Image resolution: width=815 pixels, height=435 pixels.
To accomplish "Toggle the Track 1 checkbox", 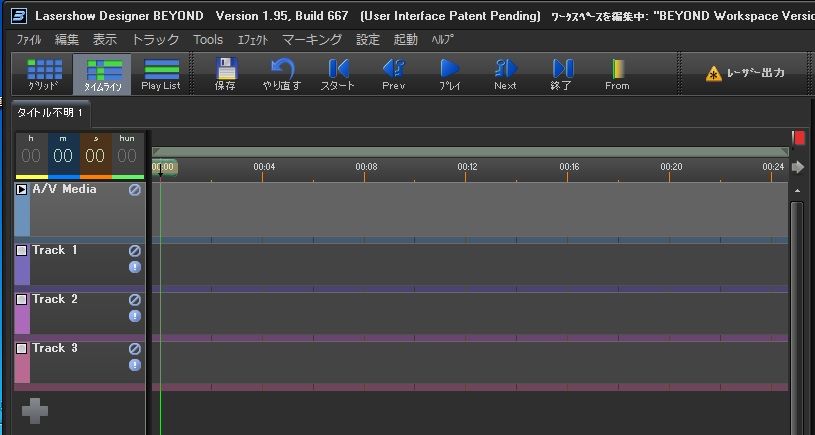I will (21, 251).
